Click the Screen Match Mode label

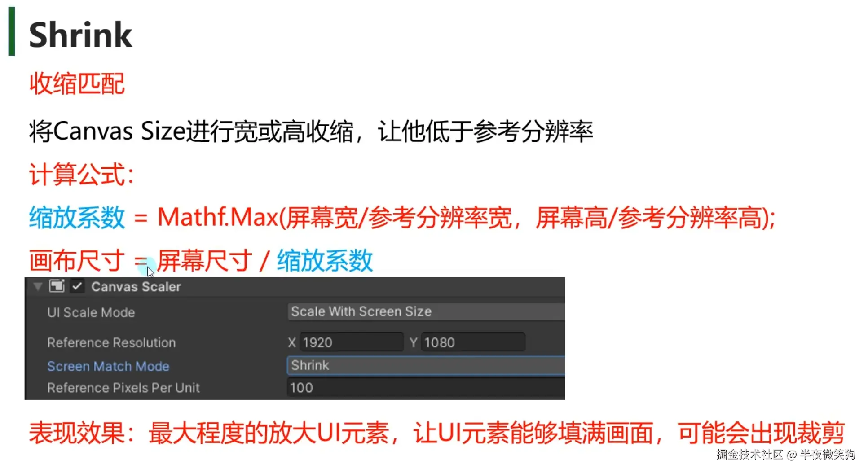coord(108,366)
